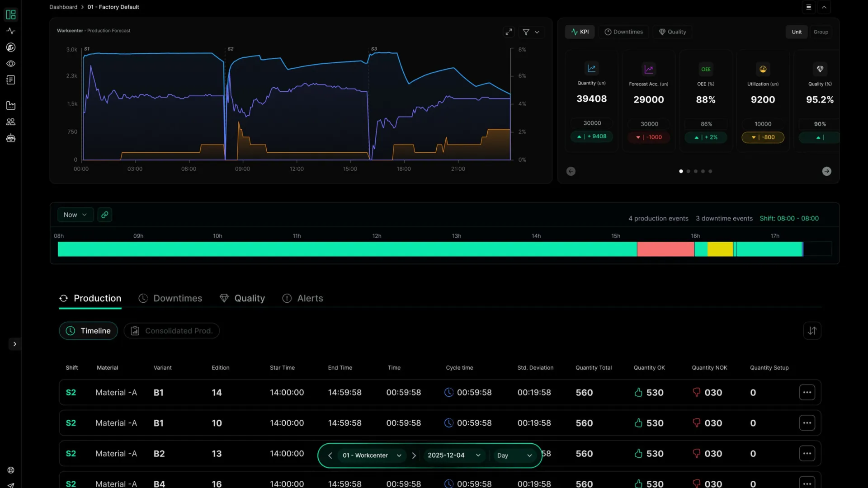Go to next KPI carousel page
This screenshot has width=868, height=488.
coord(826,171)
